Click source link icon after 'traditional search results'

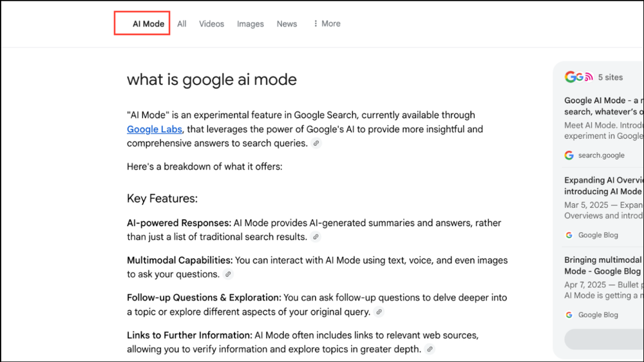[316, 237]
